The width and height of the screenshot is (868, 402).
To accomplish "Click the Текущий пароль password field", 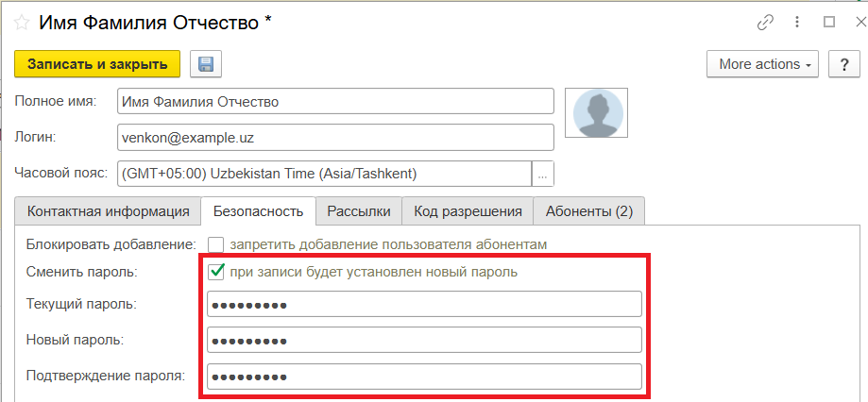I will coord(424,304).
